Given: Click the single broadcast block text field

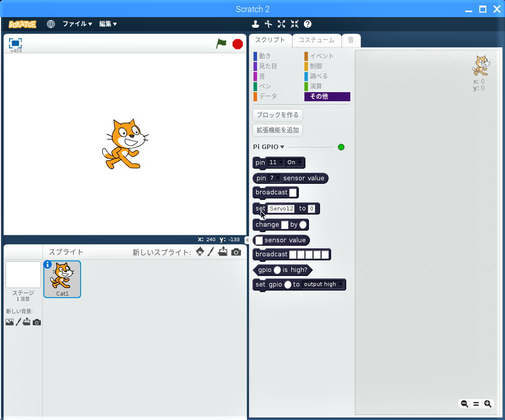Looking at the screenshot, I should coord(293,192).
